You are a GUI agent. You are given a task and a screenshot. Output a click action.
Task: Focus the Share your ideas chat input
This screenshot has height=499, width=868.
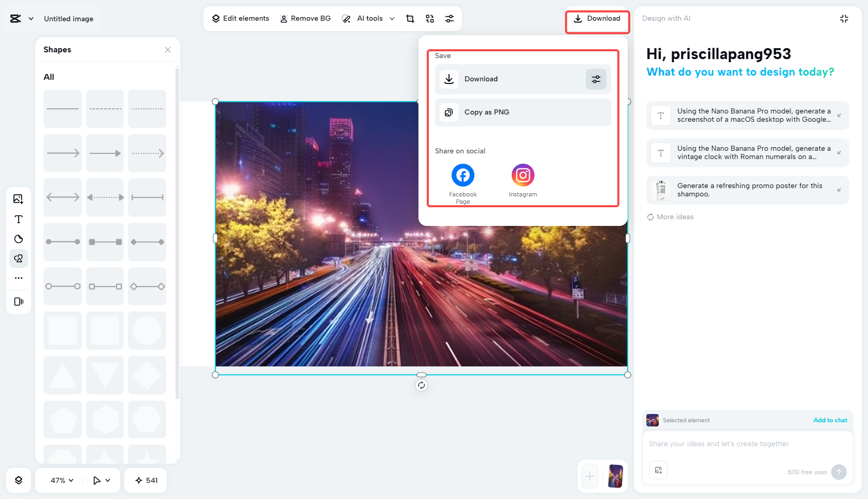tap(747, 444)
